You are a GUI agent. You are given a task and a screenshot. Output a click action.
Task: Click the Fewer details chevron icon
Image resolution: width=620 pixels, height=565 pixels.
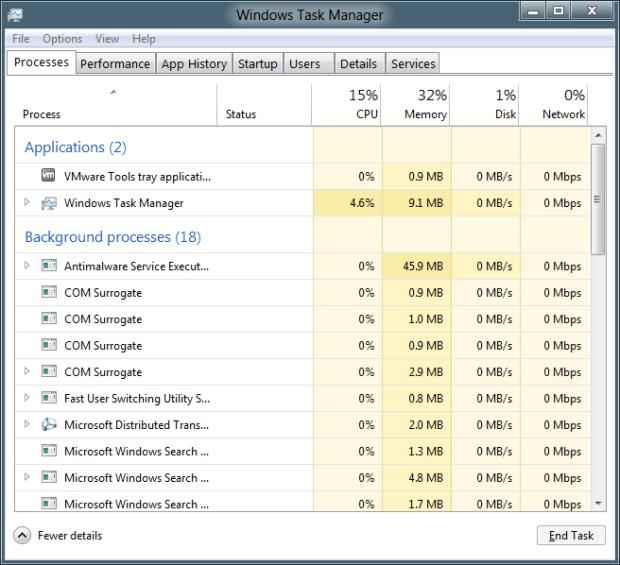(x=22, y=536)
